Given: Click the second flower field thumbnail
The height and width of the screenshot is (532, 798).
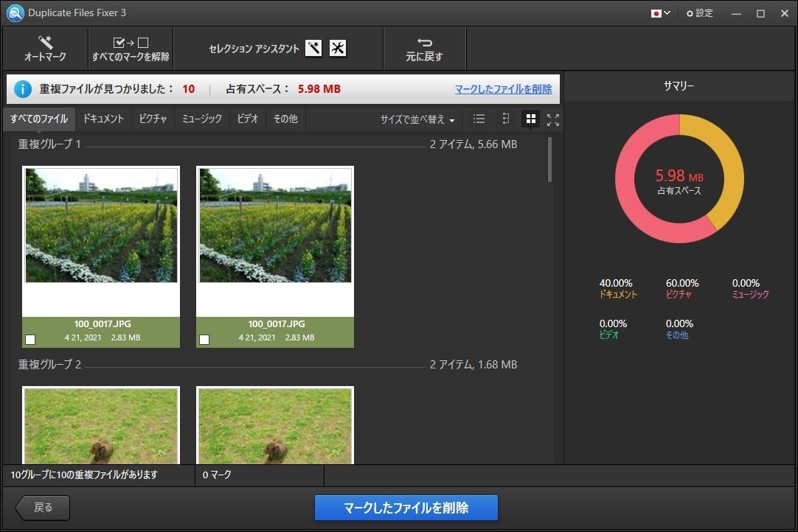Looking at the screenshot, I should point(275,225).
